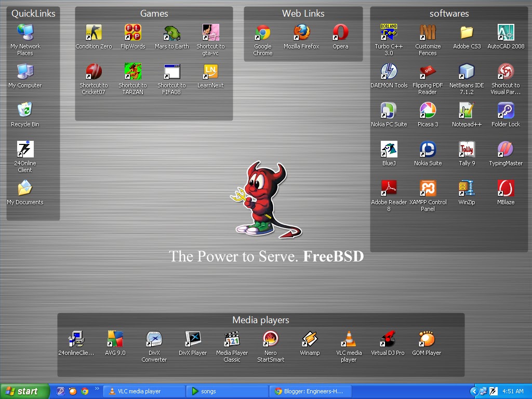Open NetBeans IDE 7.1.2
This screenshot has width=532, height=399.
click(x=467, y=79)
